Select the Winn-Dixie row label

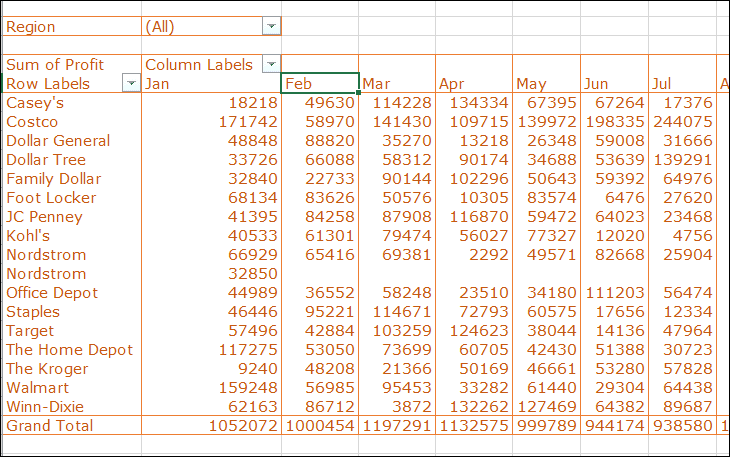[72, 407]
